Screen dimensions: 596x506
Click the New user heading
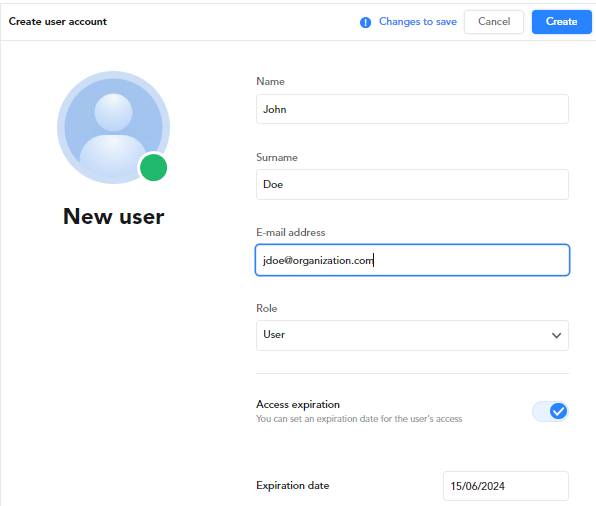tap(113, 217)
